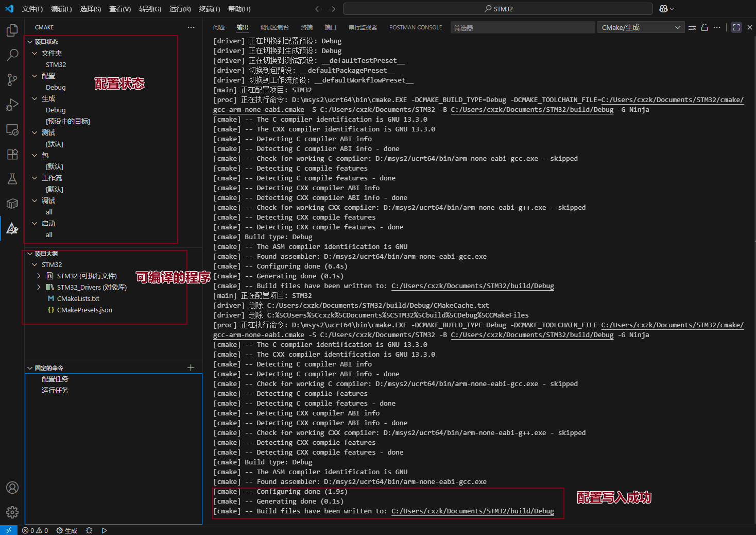Open the 文件(F) menu
Screen dimensions: 756x535
(x=32, y=9)
